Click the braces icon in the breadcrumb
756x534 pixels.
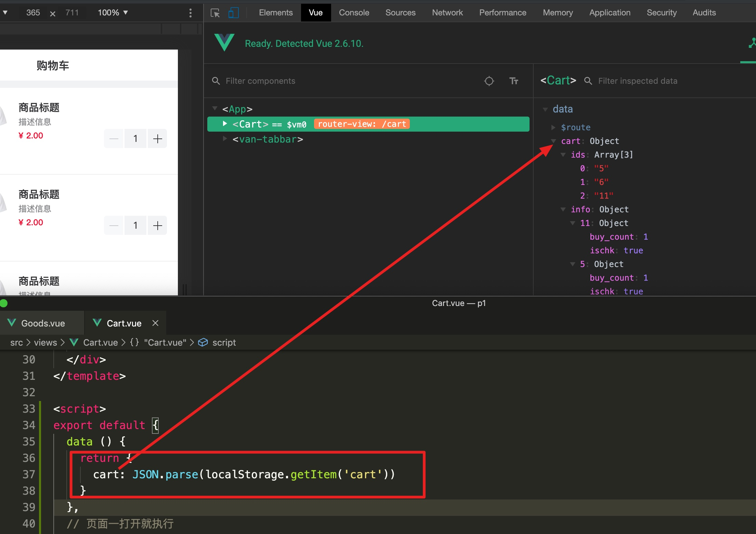point(134,342)
